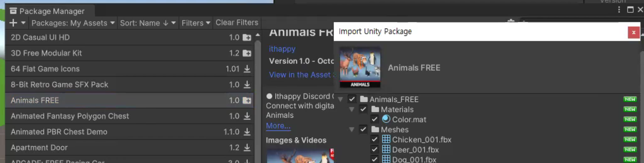Click the Animals_FREE folder icon

point(364,99)
